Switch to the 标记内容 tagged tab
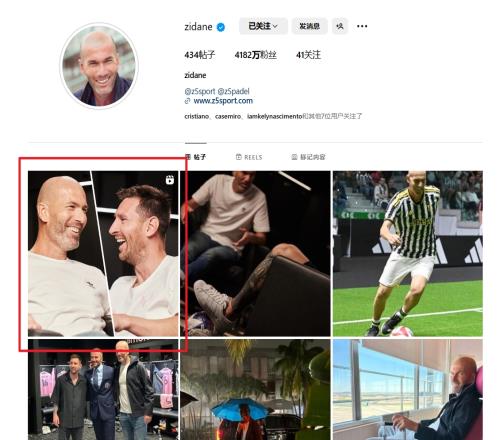This screenshot has height=440, width=500. (308, 157)
